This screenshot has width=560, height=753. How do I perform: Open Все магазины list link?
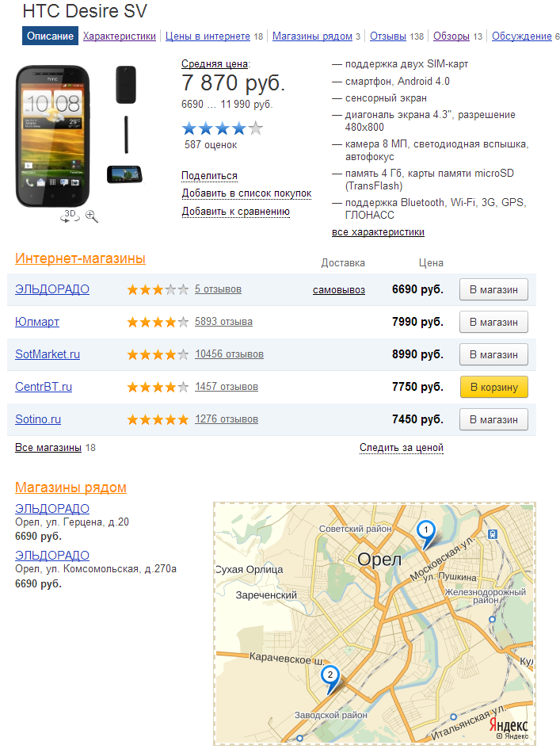tap(48, 448)
